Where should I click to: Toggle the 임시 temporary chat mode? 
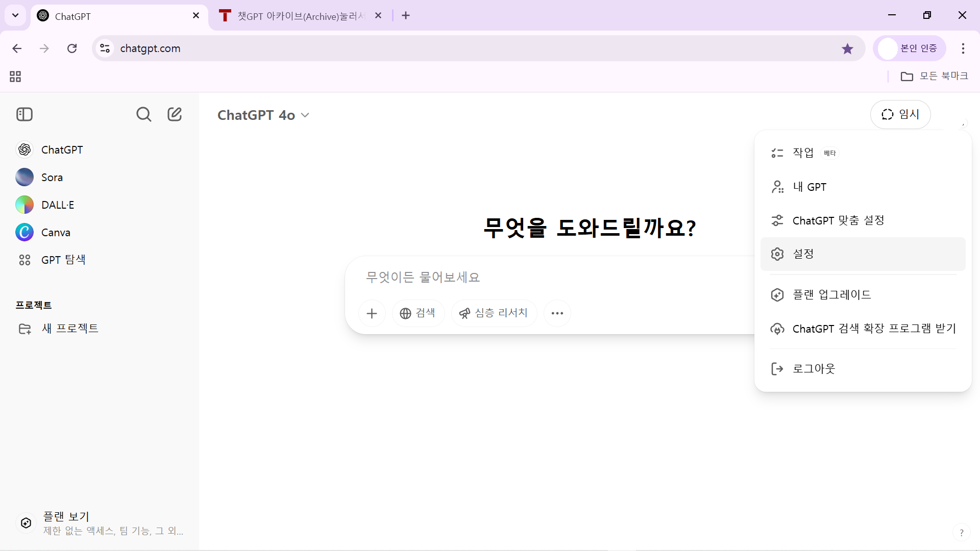pyautogui.click(x=900, y=115)
